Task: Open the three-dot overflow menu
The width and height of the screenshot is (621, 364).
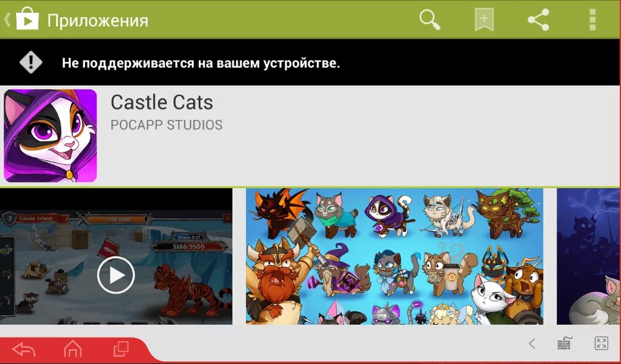Action: (593, 20)
